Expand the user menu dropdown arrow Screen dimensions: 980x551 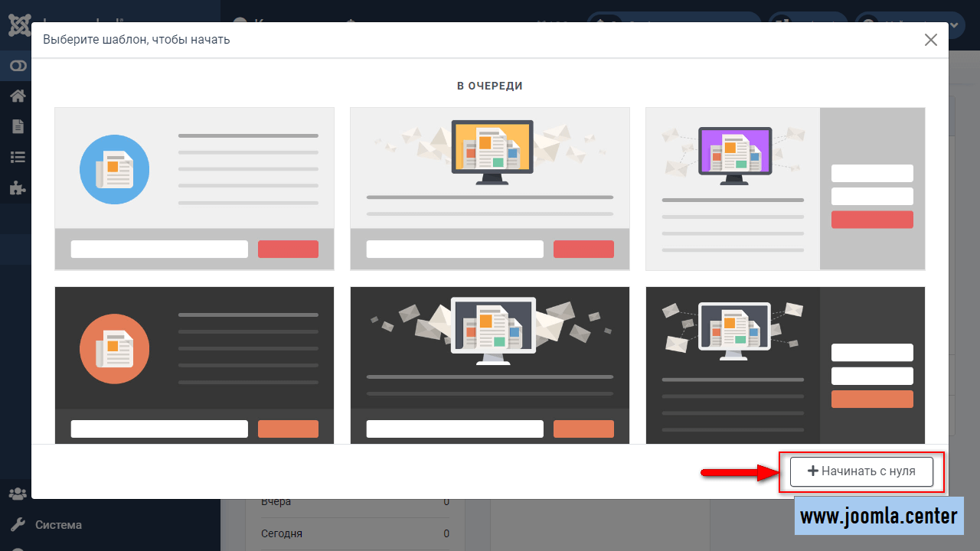pos(955,25)
